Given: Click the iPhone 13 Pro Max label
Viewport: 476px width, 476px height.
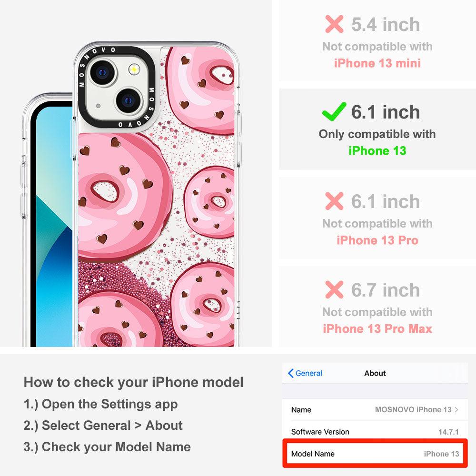Looking at the screenshot, I should click(x=377, y=329).
